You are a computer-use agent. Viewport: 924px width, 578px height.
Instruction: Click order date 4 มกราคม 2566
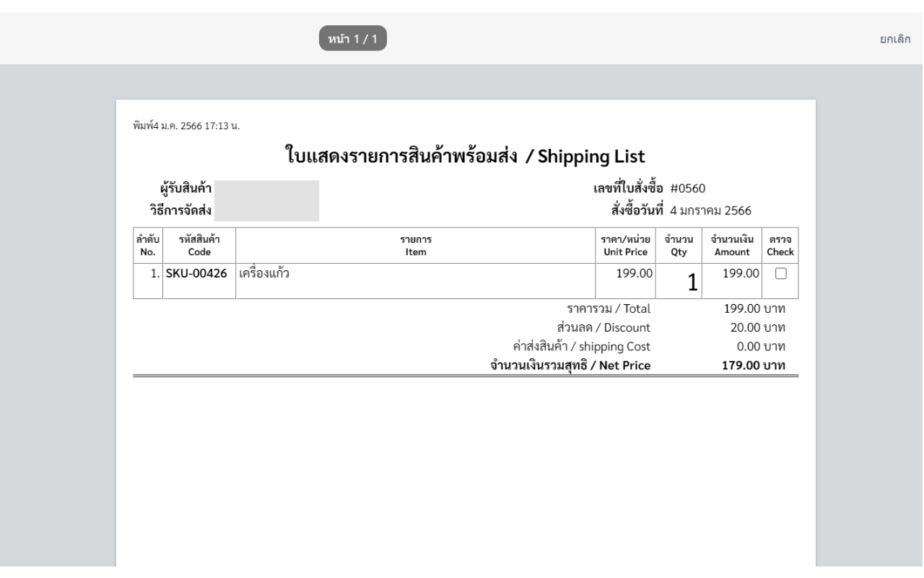coord(712,211)
